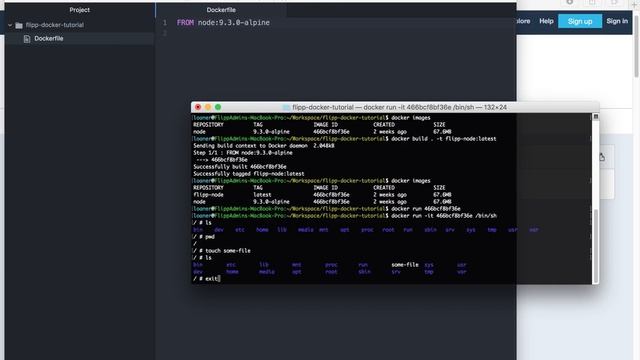640x360 pixels.
Task: Click line number 1 in the gutter
Action: 165,23
